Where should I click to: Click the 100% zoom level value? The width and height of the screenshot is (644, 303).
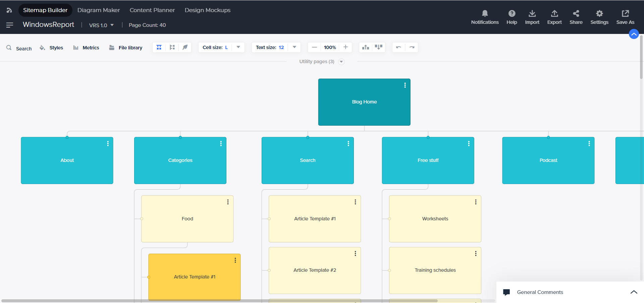330,47
